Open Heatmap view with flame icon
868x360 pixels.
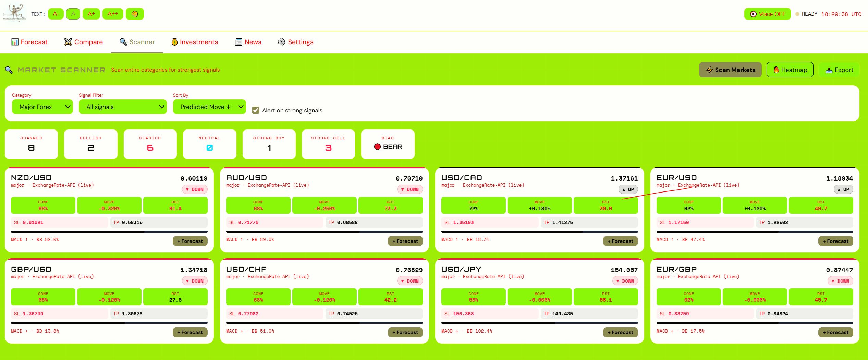pos(790,70)
